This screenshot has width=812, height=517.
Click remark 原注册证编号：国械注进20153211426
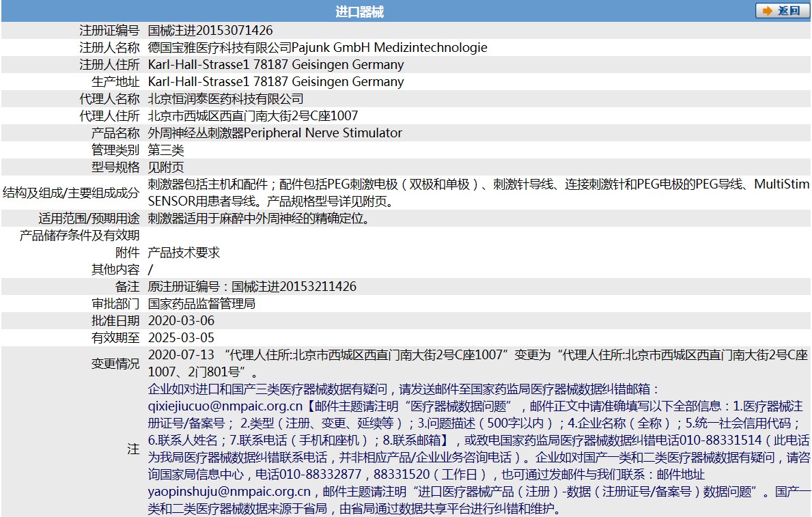pos(252,286)
